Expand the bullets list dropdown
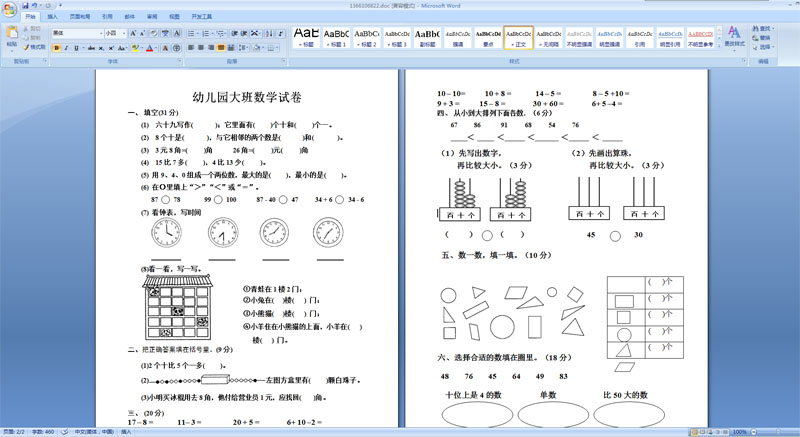 [x=197, y=33]
